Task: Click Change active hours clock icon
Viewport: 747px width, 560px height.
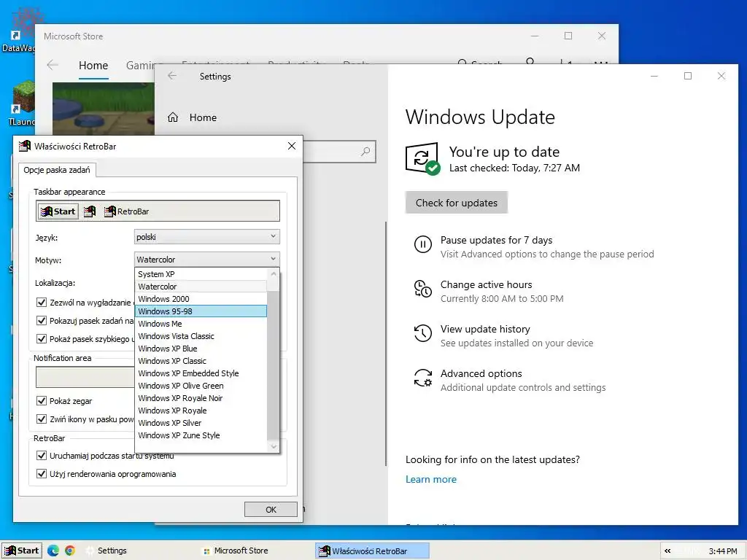Action: pos(422,289)
